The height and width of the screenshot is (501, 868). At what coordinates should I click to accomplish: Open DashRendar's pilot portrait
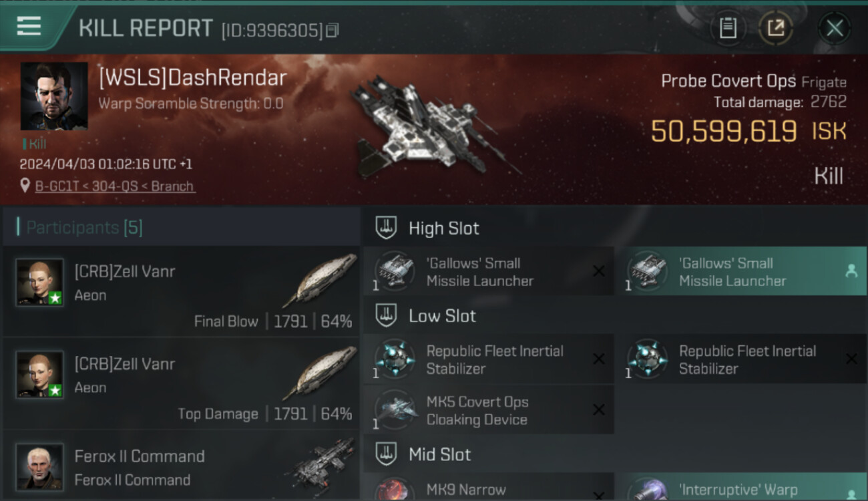point(54,96)
